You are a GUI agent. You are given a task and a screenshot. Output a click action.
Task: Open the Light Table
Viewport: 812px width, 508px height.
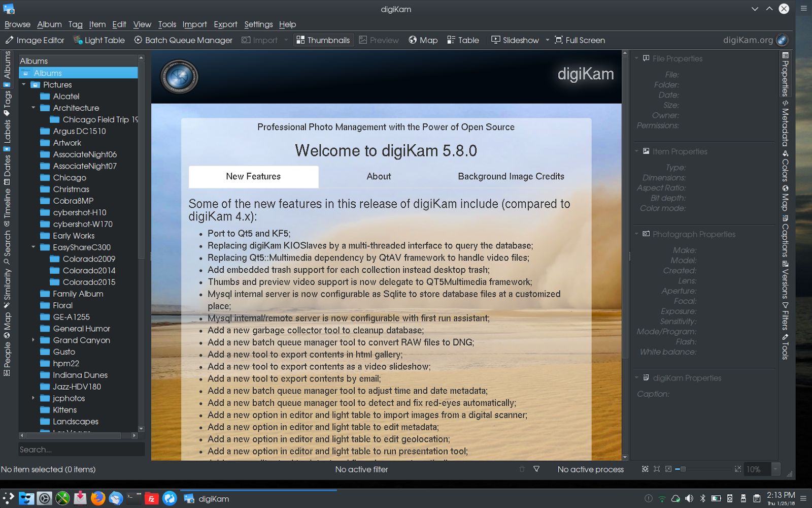point(99,40)
